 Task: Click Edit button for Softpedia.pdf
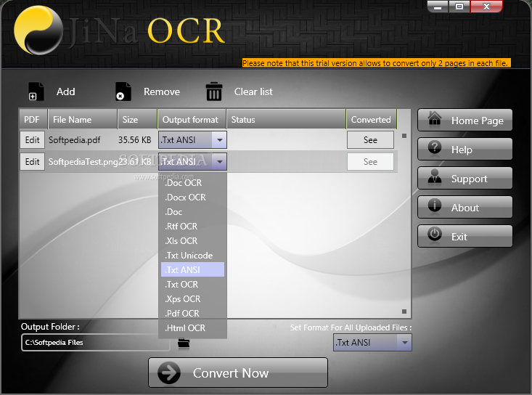(x=32, y=140)
